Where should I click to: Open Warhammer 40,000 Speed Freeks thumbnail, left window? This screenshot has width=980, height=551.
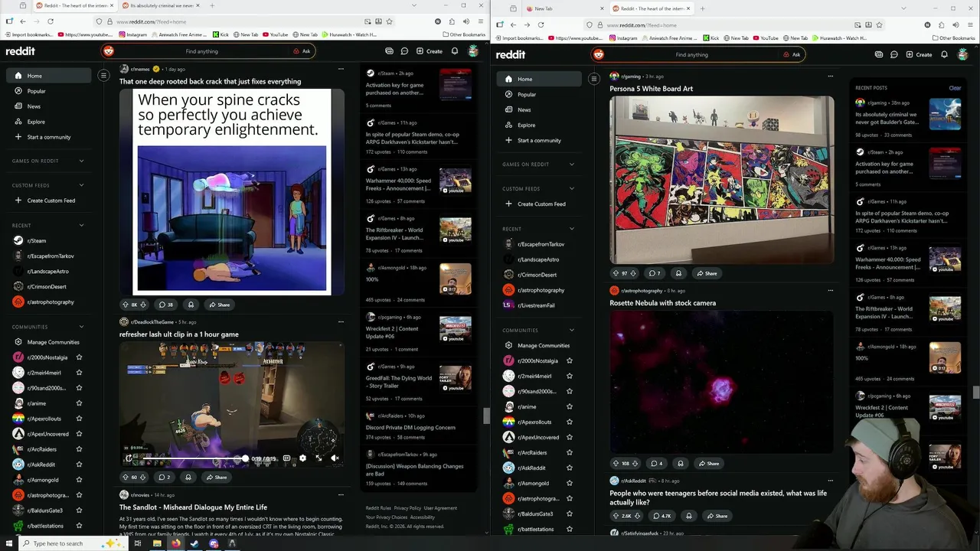(x=455, y=181)
